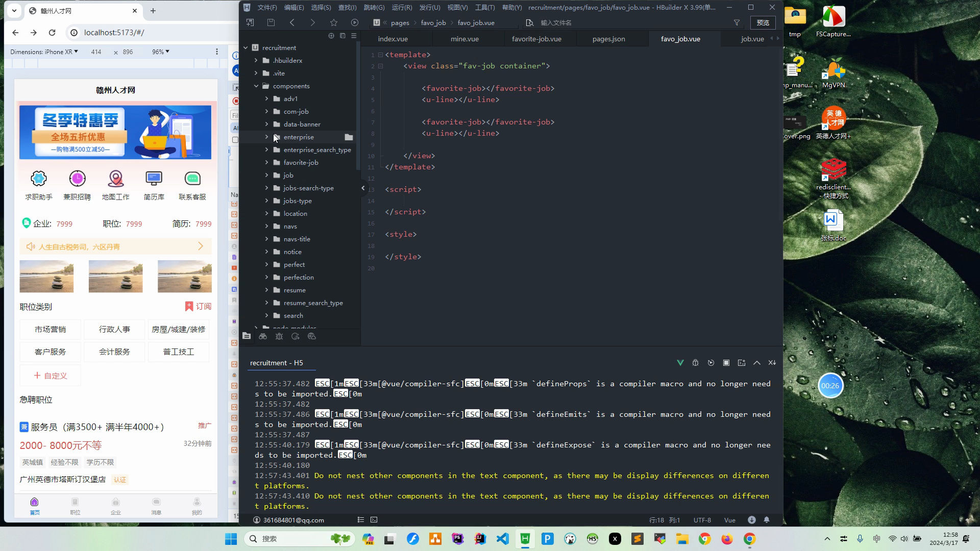Click the new file icon in HBuilder toolbar
Viewport: 980px width, 551px height.
point(250,22)
